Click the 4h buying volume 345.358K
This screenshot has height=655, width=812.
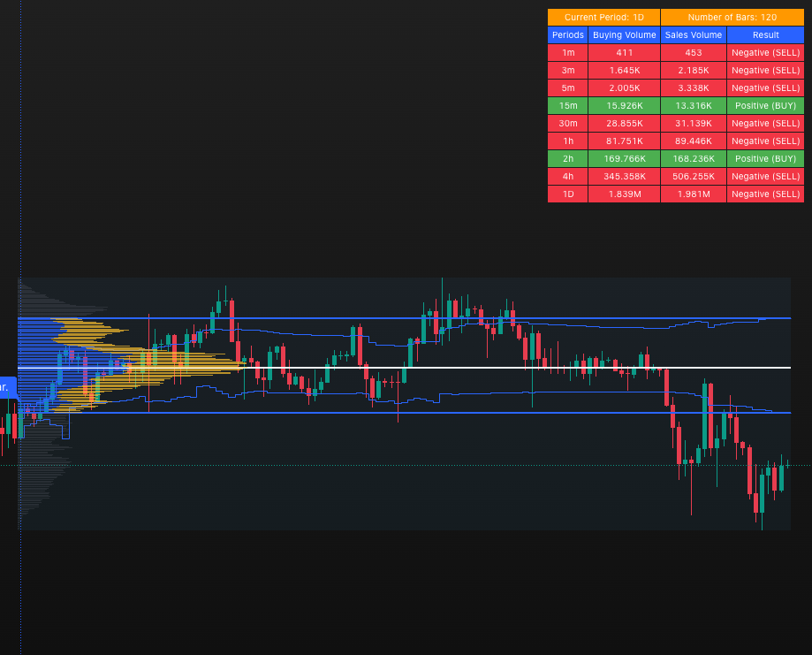[x=624, y=176]
